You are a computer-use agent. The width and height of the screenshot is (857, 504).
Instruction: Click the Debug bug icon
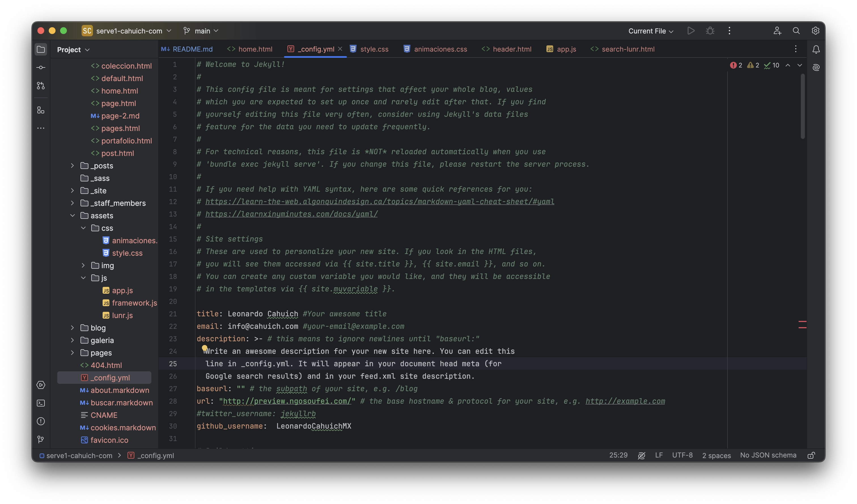[x=710, y=31]
